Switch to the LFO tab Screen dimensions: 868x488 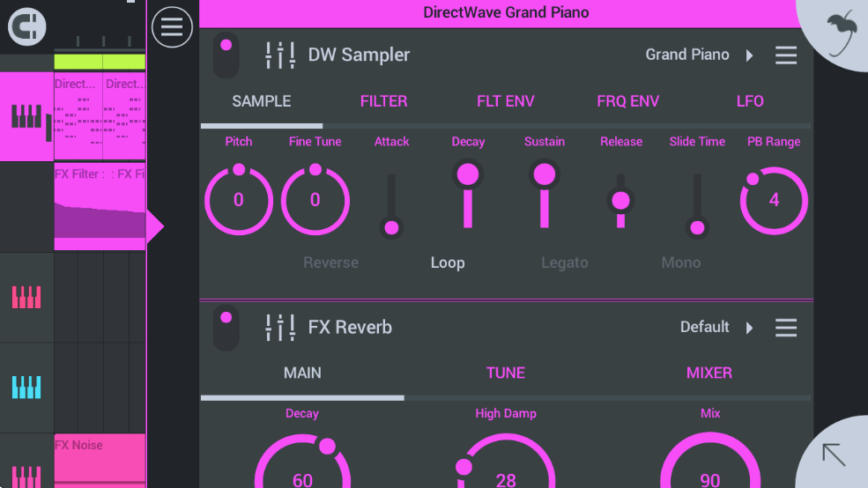pyautogui.click(x=750, y=101)
